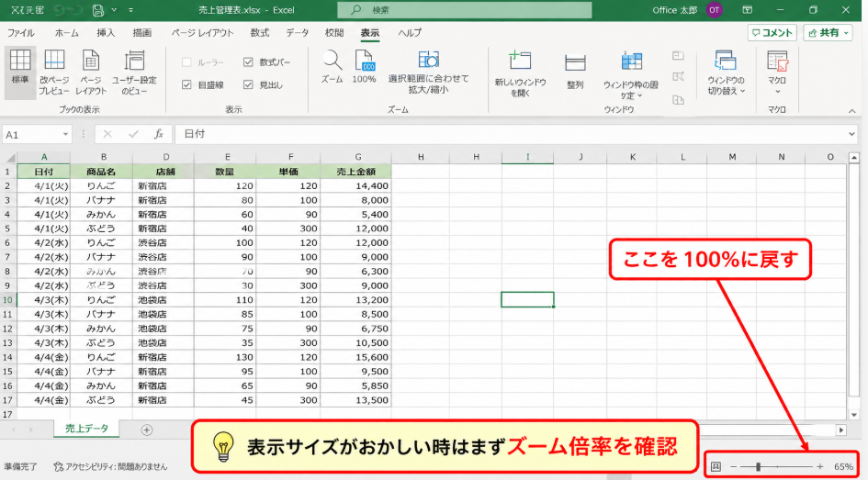The height and width of the screenshot is (480, 868).
Task: Open Page Break Preview (改ページプレビュー)
Action: [x=54, y=72]
